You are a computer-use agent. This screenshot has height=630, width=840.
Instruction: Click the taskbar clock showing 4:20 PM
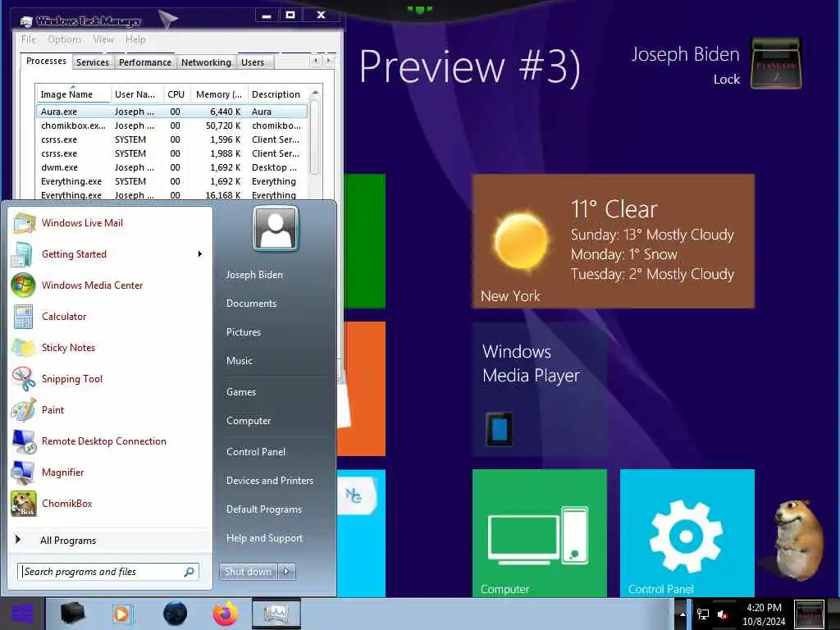point(764,614)
